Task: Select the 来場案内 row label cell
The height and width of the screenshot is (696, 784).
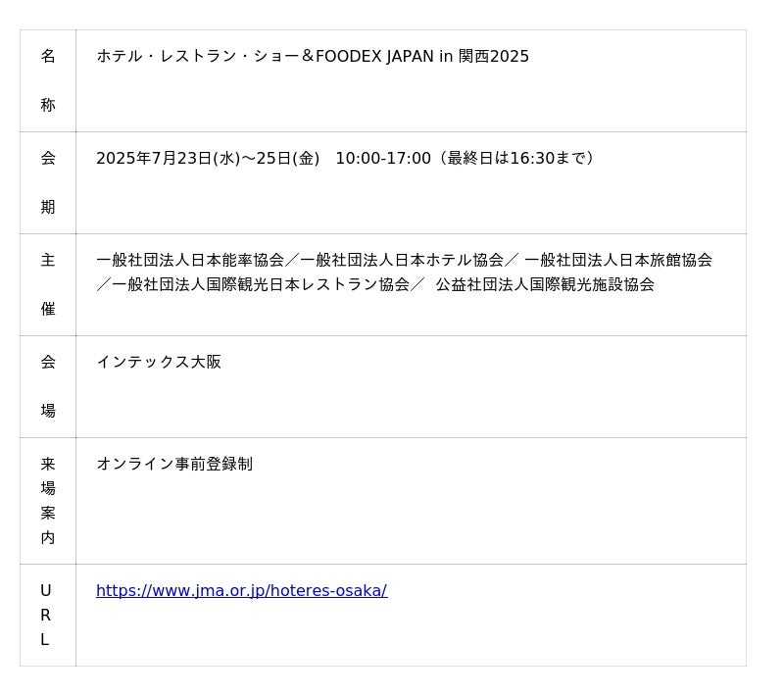Action: click(48, 500)
